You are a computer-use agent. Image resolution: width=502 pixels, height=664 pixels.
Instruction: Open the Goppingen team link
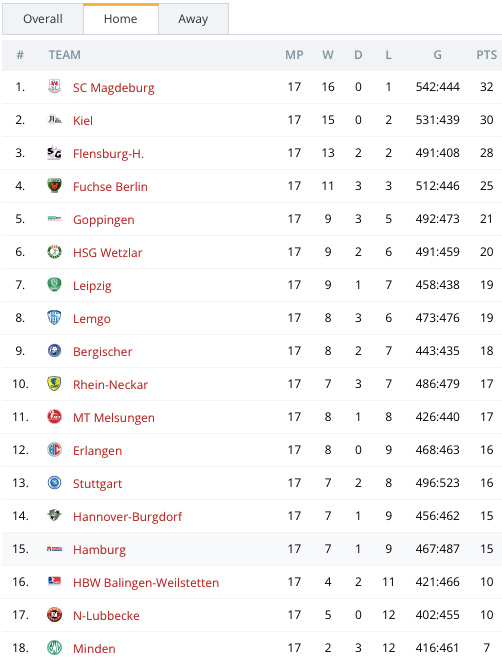tap(104, 220)
